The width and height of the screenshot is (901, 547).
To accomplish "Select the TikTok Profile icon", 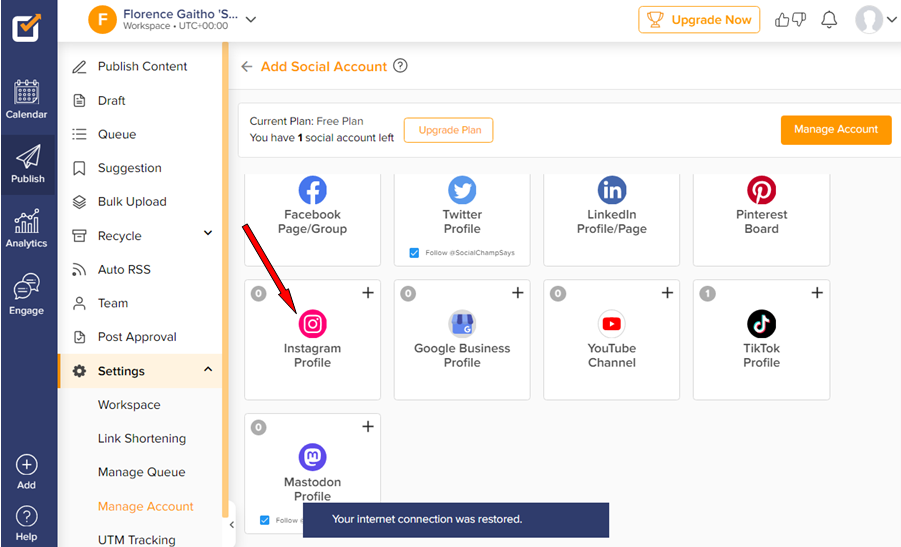I will (x=761, y=324).
